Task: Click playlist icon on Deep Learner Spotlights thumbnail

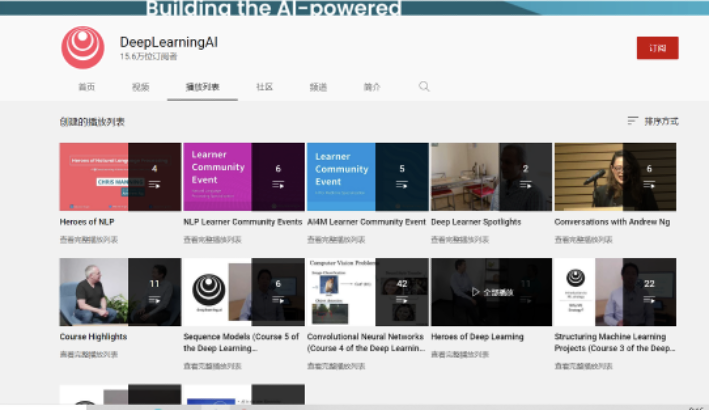Action: pyautogui.click(x=525, y=185)
